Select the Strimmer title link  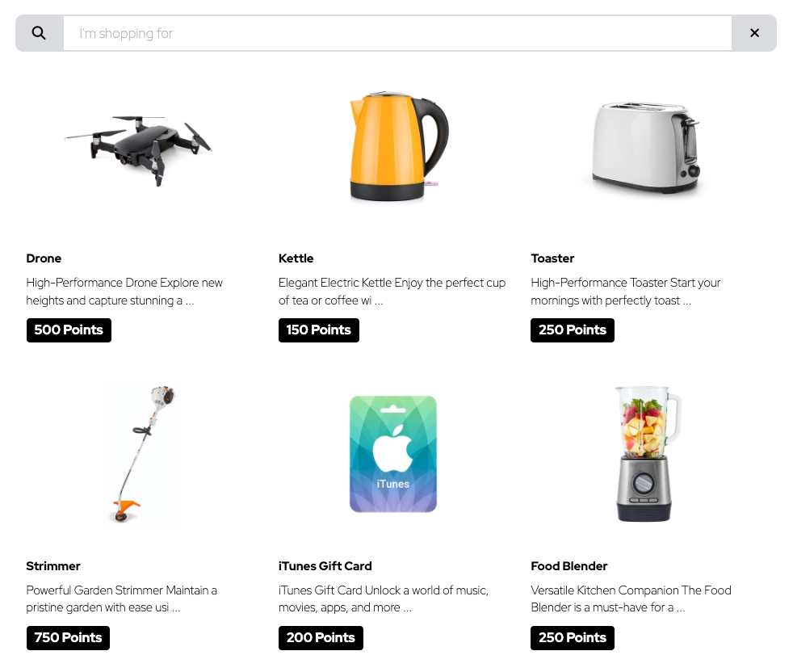53,565
